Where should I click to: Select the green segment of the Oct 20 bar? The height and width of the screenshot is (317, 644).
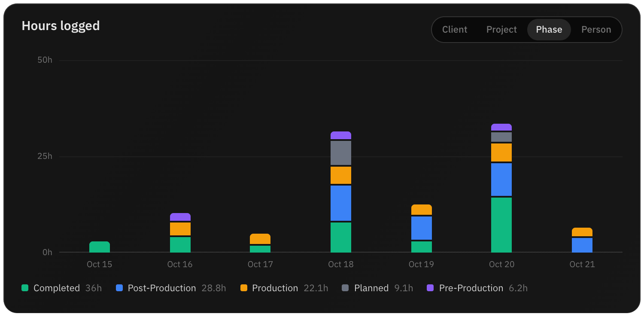coord(501,225)
